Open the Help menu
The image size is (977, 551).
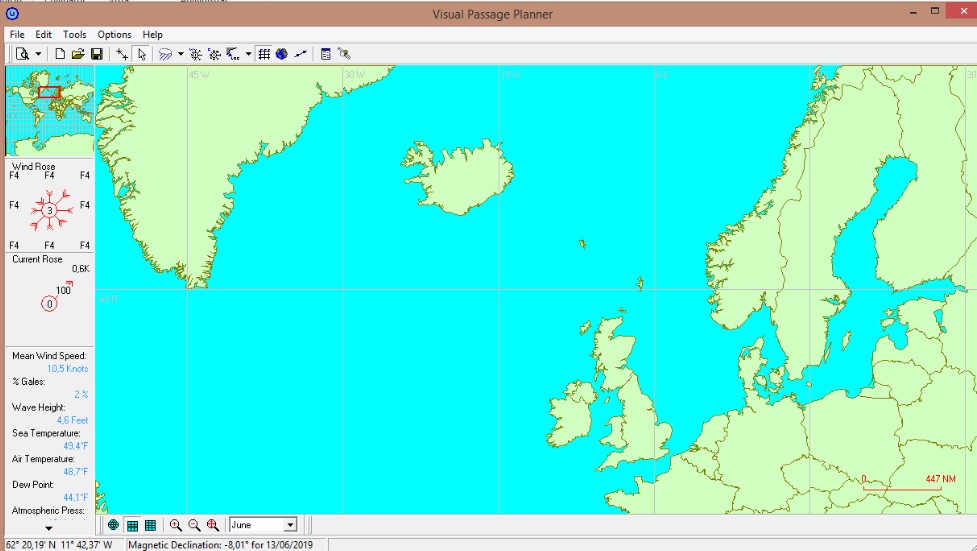[x=152, y=34]
